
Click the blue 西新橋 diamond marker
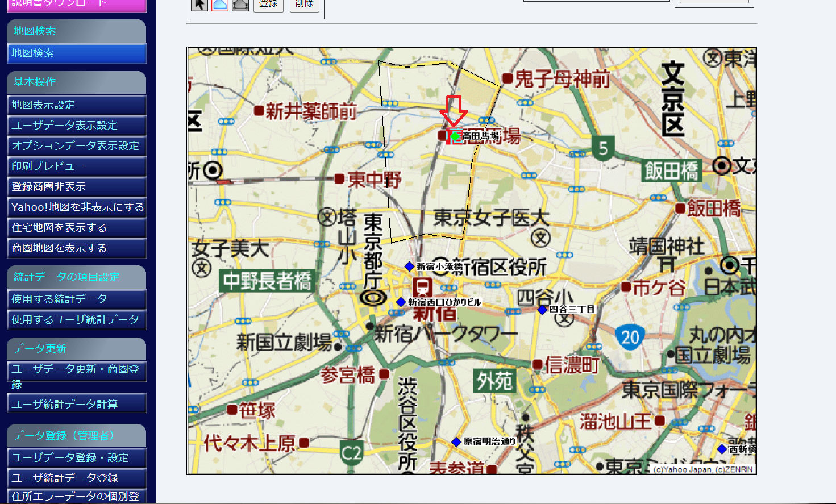(x=722, y=449)
